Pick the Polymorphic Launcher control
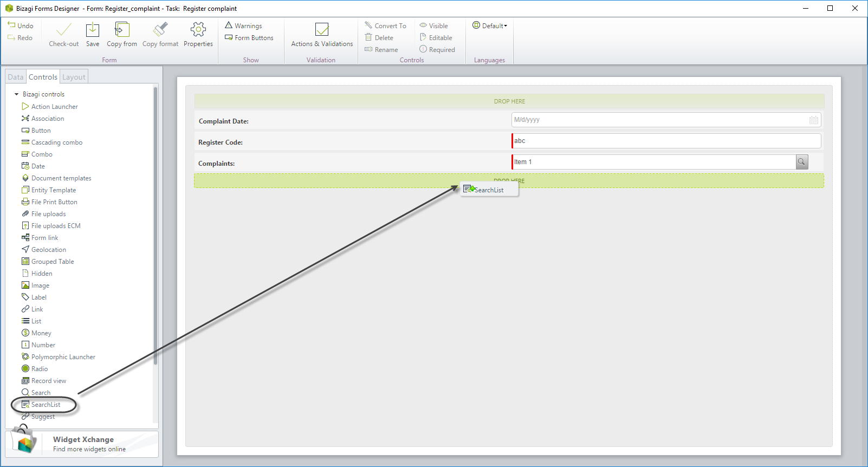 pos(59,357)
